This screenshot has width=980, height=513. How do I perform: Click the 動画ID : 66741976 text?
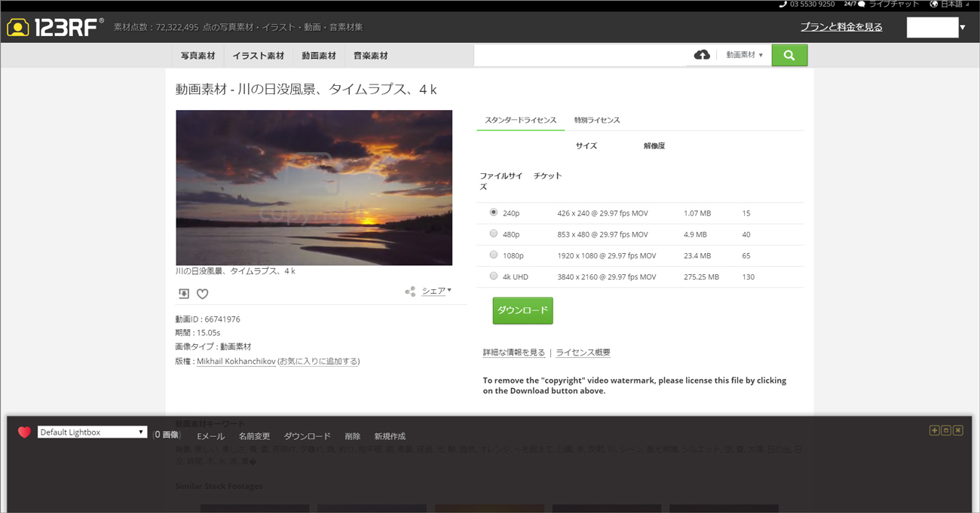pos(207,319)
